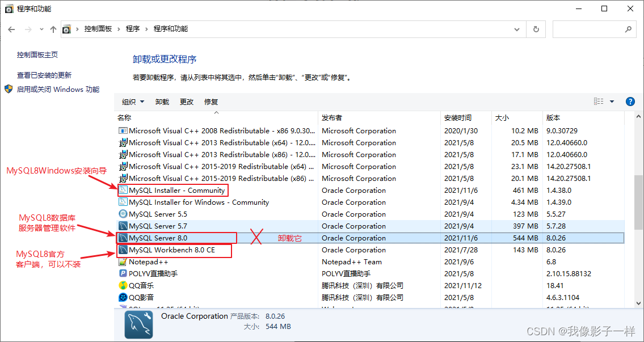Viewport: 644px width, 342px height.
Task: Click the MySQL Server 8.0 icon
Action: tap(123, 238)
